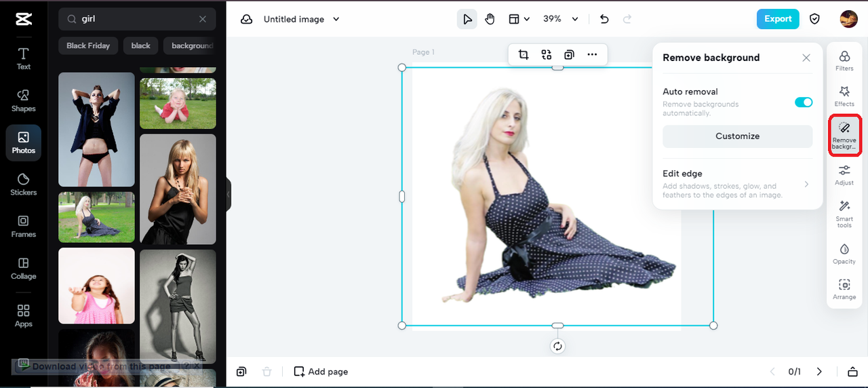Clear the search field text
Viewport: 868px width, 388px height.
pyautogui.click(x=203, y=19)
